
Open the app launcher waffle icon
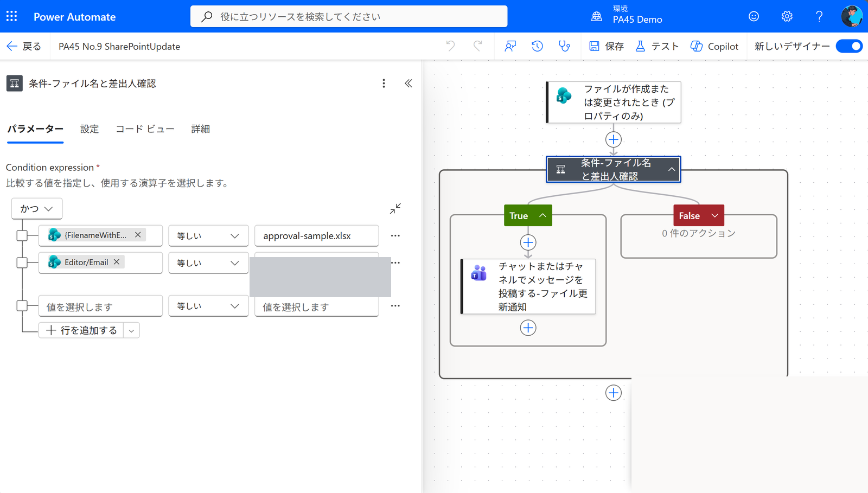pos(12,16)
